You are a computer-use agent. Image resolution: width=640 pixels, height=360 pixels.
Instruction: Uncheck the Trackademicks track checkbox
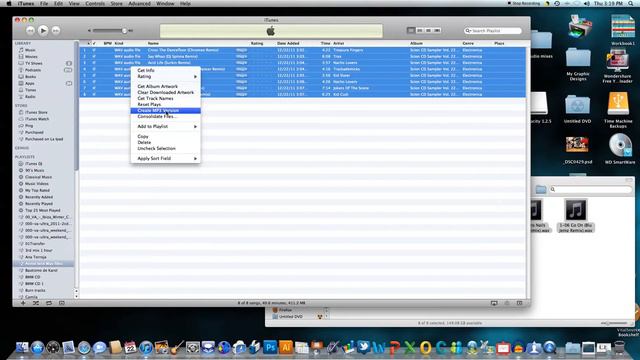(94, 69)
